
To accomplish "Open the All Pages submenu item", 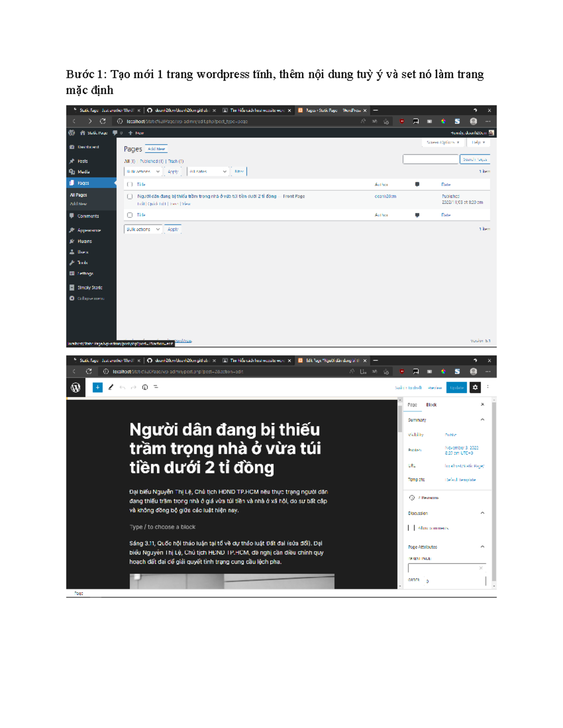I will [78, 195].
